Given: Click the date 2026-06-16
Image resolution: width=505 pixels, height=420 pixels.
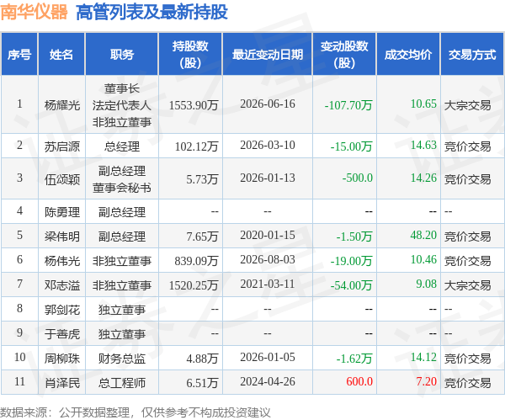Looking at the screenshot, I should (x=268, y=104).
